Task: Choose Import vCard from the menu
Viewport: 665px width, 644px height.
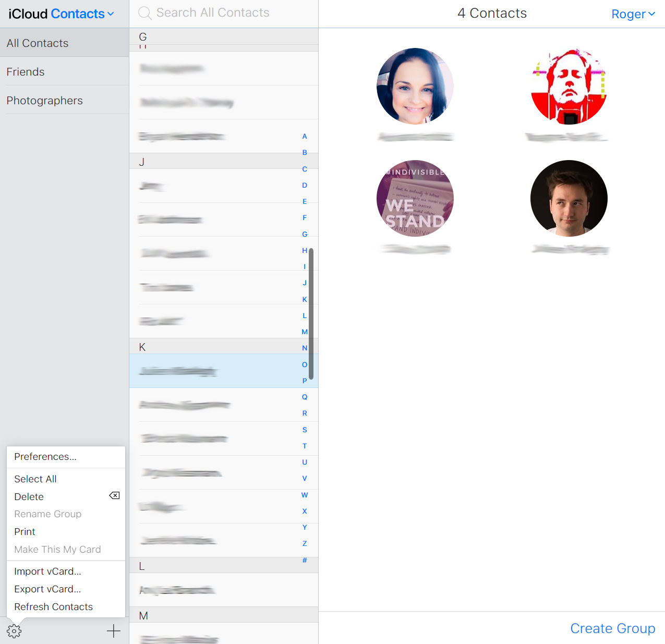Action: tap(47, 571)
